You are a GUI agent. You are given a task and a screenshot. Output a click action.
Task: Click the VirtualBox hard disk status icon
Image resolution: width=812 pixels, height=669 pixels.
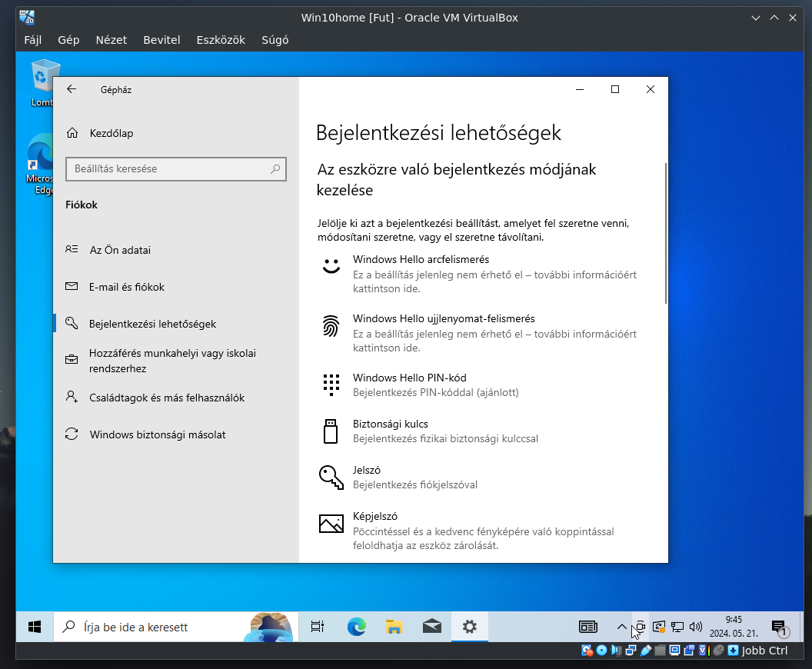[587, 651]
